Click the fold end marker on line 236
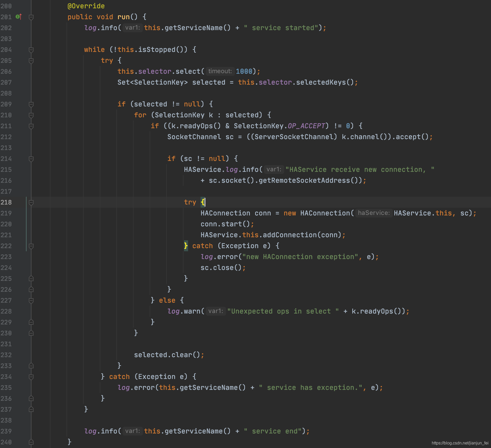 coord(31,398)
